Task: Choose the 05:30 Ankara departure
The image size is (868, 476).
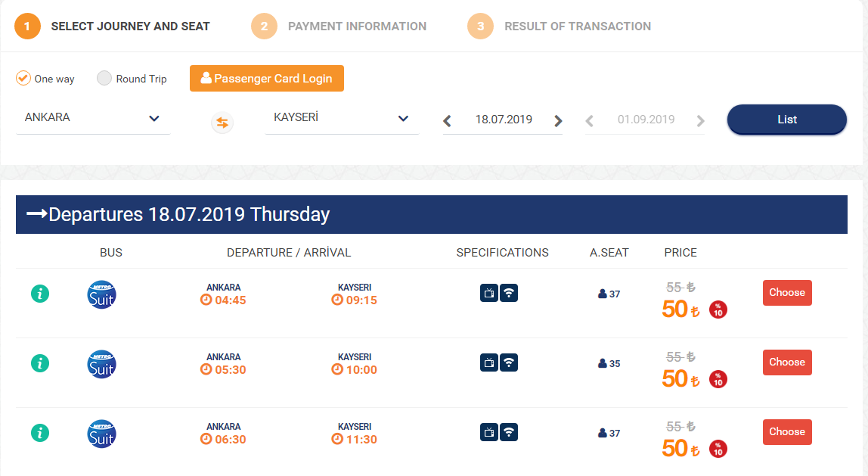Action: pos(787,362)
